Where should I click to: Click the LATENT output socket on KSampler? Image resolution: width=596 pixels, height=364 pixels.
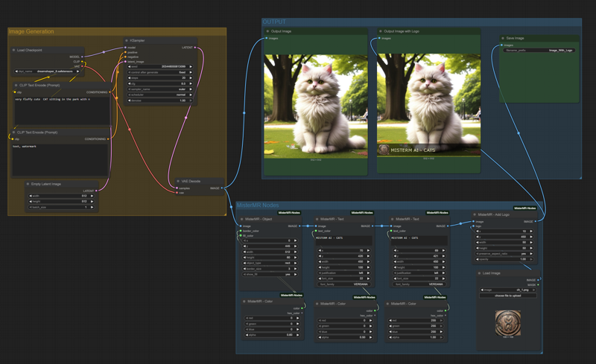(x=195, y=48)
